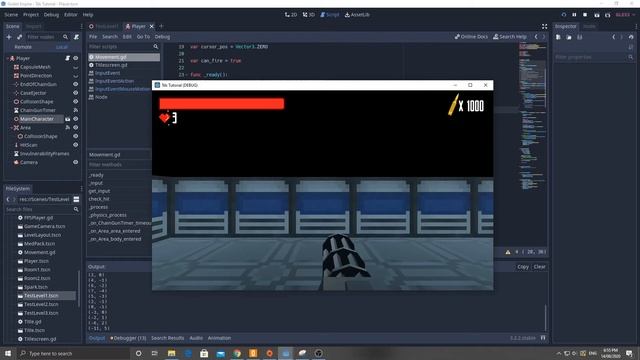The width and height of the screenshot is (640, 360).
Task: Toggle visibility of EndOfChainGun node
Action: tap(76, 84)
